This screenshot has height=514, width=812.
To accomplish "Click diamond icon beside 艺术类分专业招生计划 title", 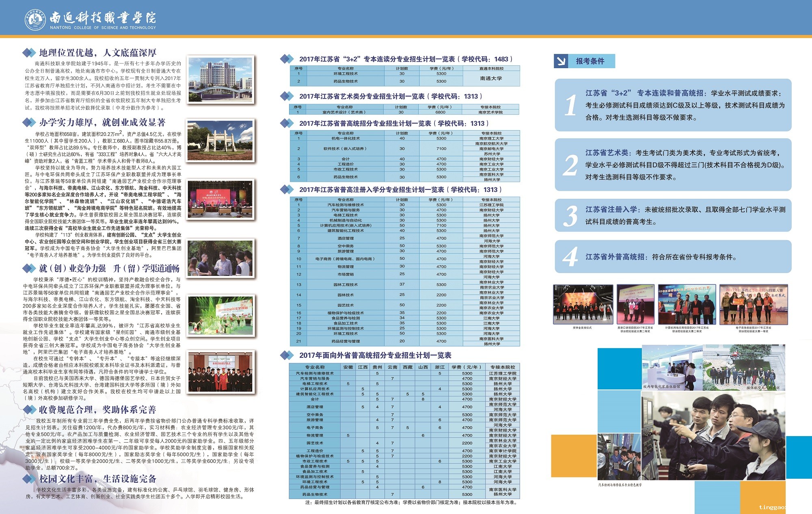I will click(287, 96).
